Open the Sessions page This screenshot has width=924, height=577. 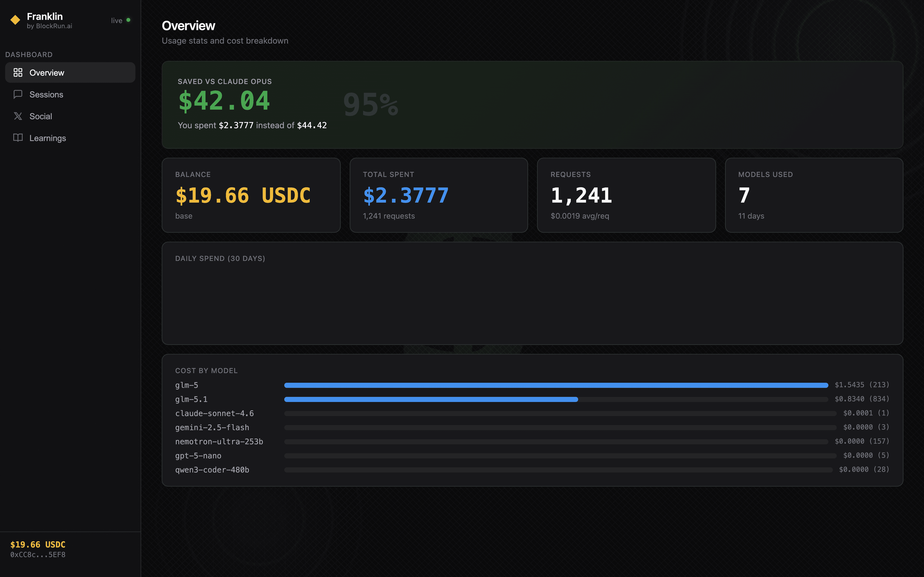point(46,94)
